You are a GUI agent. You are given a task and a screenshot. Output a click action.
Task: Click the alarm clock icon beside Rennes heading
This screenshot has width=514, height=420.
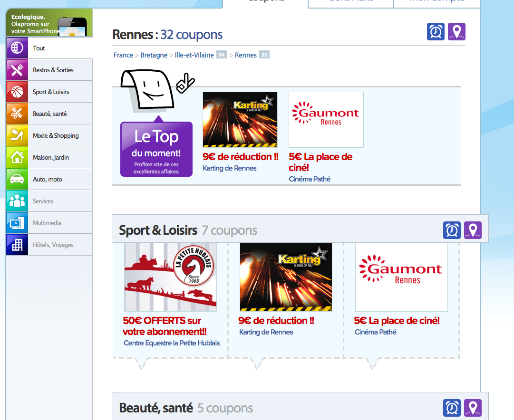pos(436,32)
